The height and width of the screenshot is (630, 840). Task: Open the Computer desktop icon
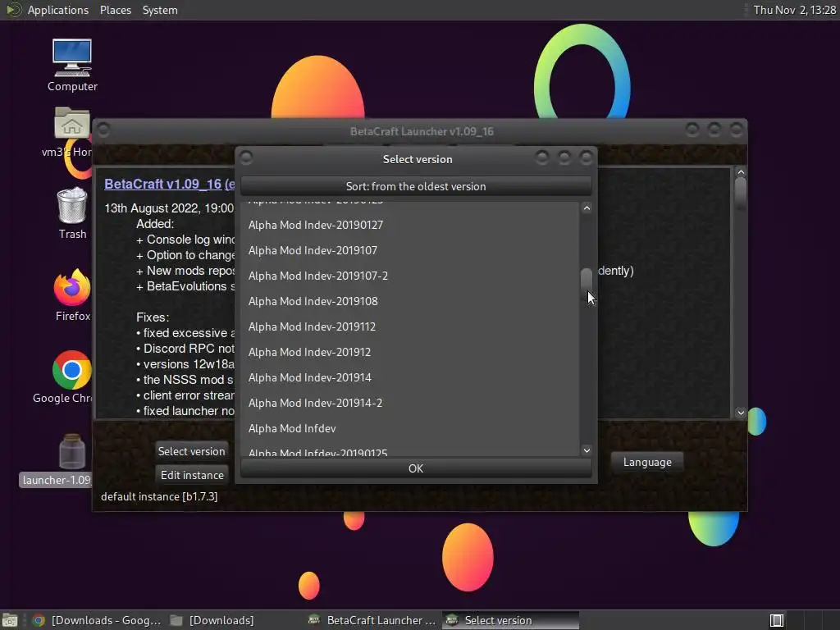(x=72, y=65)
